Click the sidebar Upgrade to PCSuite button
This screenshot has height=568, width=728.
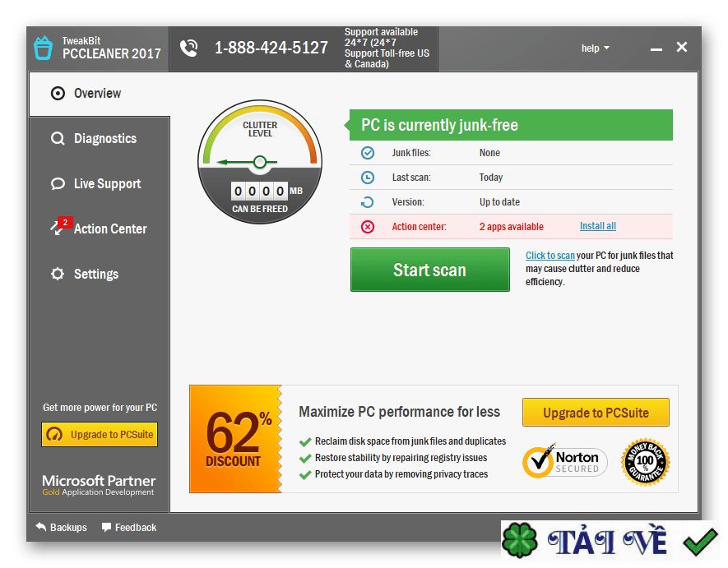pos(100,434)
